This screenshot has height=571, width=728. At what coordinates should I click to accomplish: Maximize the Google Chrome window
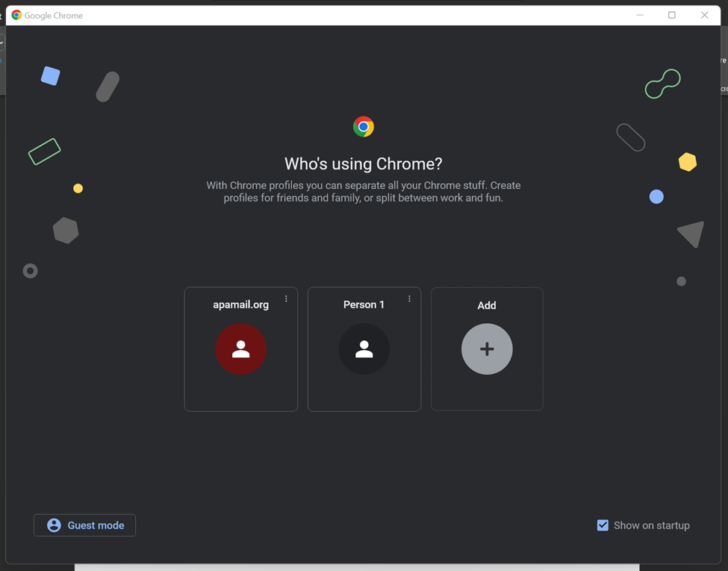[672, 15]
